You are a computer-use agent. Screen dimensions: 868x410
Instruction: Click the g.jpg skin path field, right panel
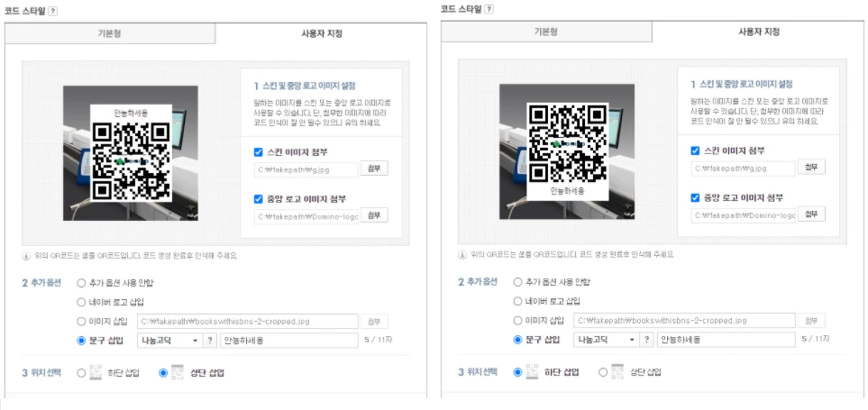click(x=744, y=169)
